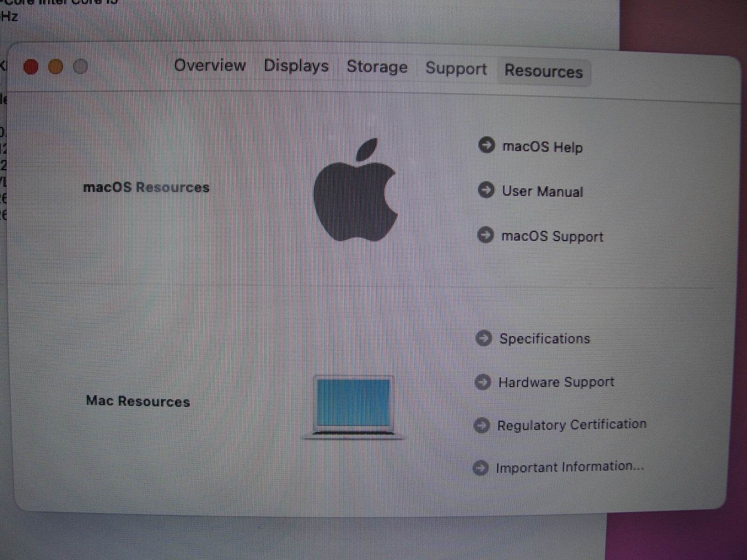Open the Specifications text link
Viewport: 747px width, 560px height.
click(544, 338)
